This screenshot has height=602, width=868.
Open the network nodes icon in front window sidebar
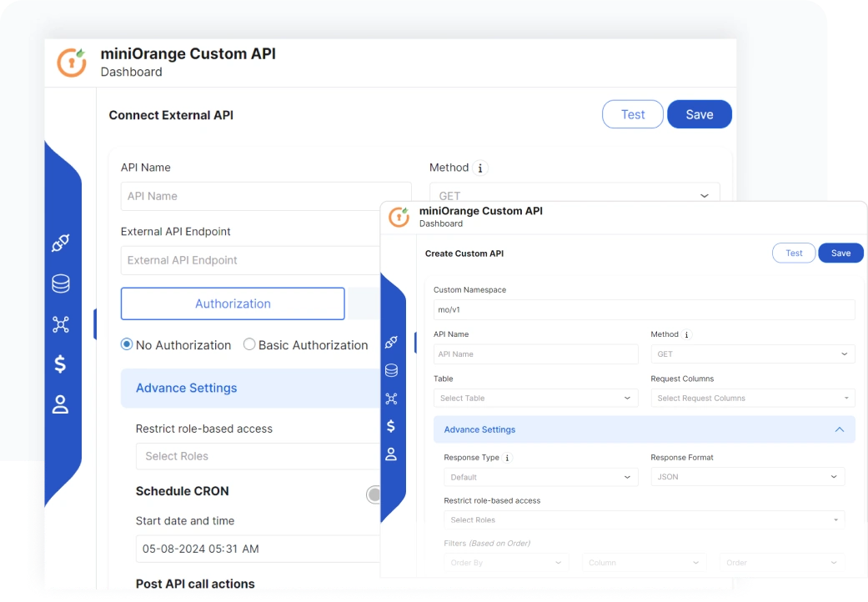point(391,399)
